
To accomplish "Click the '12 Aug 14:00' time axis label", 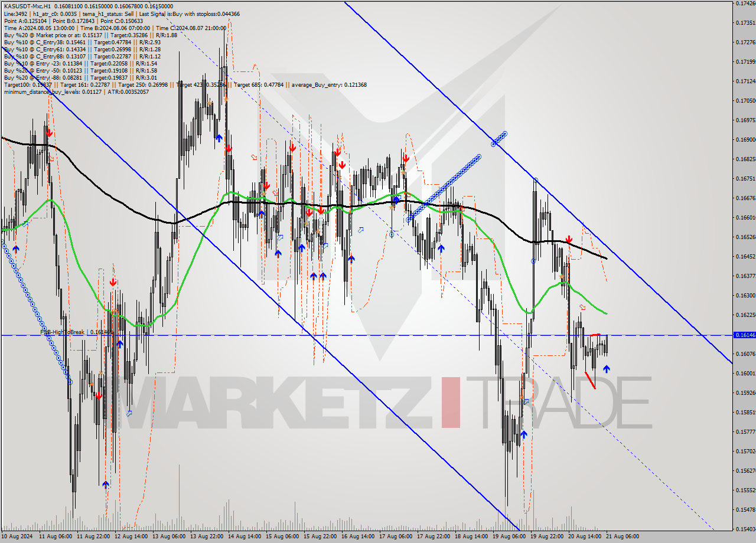I will (x=131, y=537).
